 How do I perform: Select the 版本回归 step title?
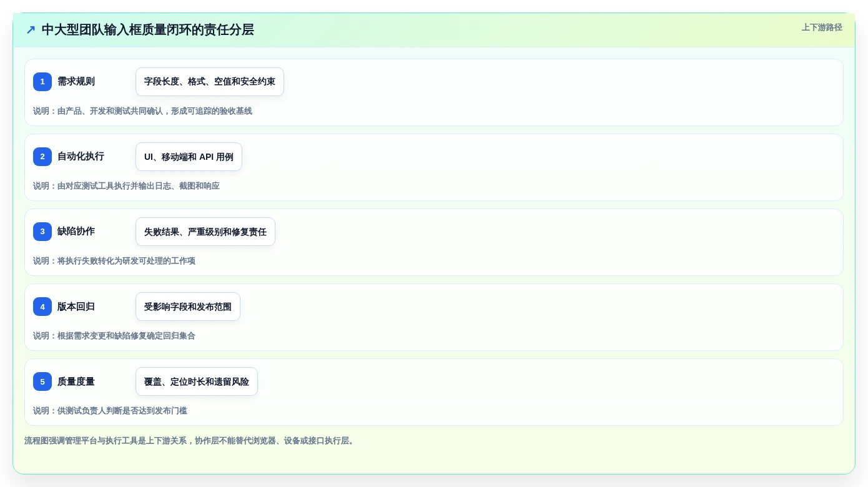pyautogui.click(x=76, y=307)
